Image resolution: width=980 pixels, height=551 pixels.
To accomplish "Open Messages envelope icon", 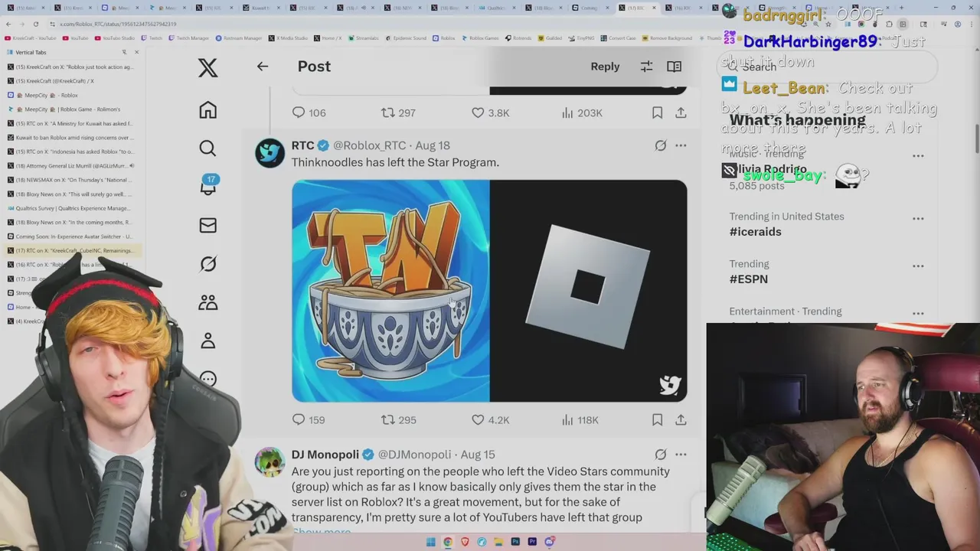I will 207,225.
